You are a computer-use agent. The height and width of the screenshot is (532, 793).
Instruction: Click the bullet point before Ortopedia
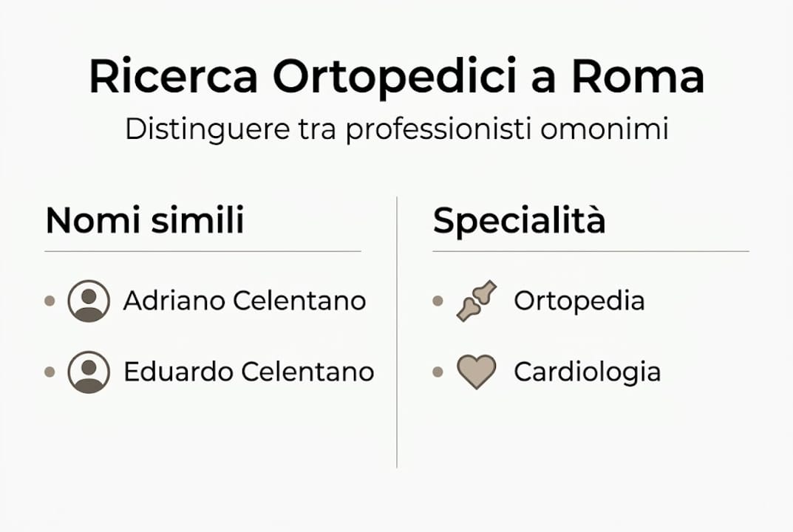[x=438, y=301]
